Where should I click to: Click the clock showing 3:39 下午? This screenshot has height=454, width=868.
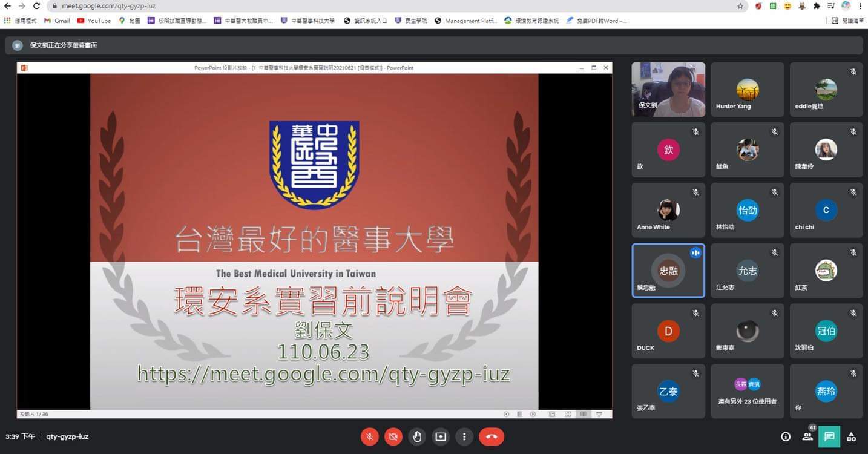point(20,436)
